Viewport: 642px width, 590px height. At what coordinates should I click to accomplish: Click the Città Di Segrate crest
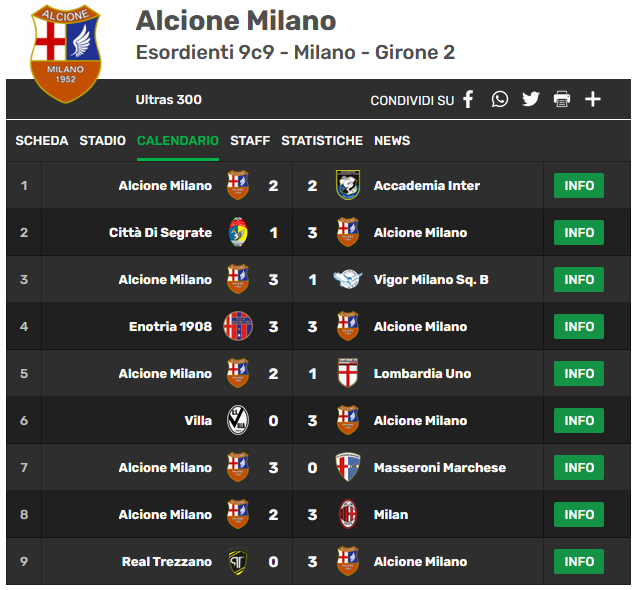coord(238,233)
